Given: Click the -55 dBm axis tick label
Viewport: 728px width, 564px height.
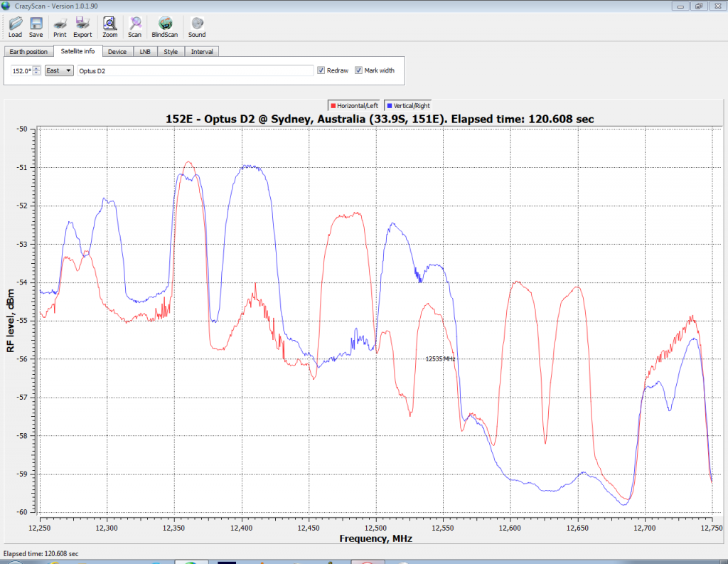Looking at the screenshot, I should [23, 321].
